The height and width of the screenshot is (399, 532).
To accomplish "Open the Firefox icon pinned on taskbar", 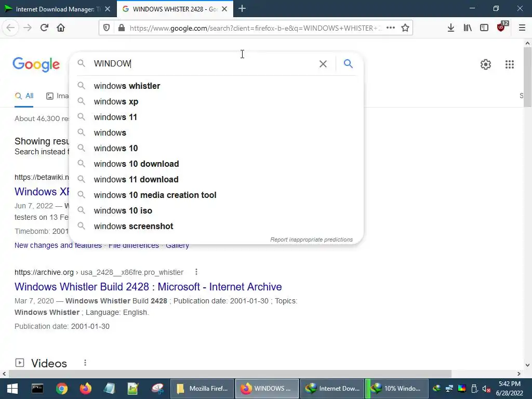I will click(86, 389).
